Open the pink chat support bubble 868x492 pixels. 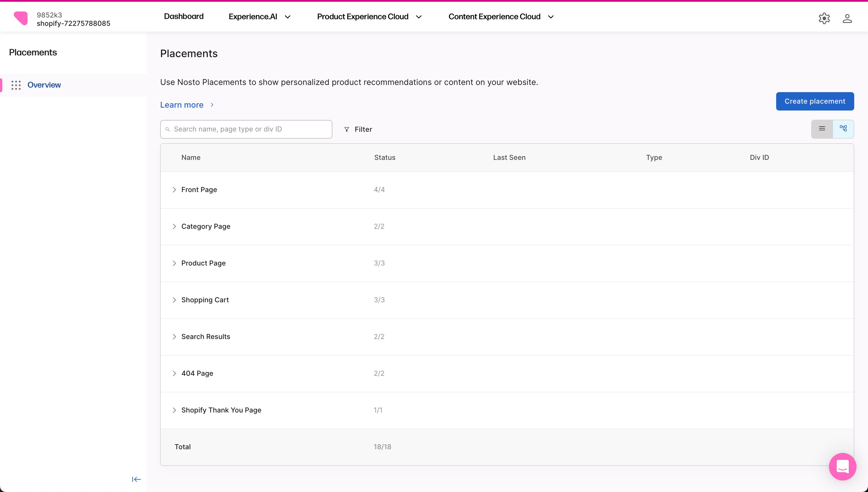pos(842,466)
